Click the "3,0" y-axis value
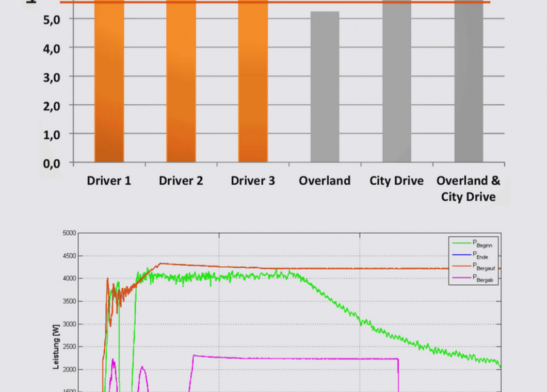 point(52,78)
